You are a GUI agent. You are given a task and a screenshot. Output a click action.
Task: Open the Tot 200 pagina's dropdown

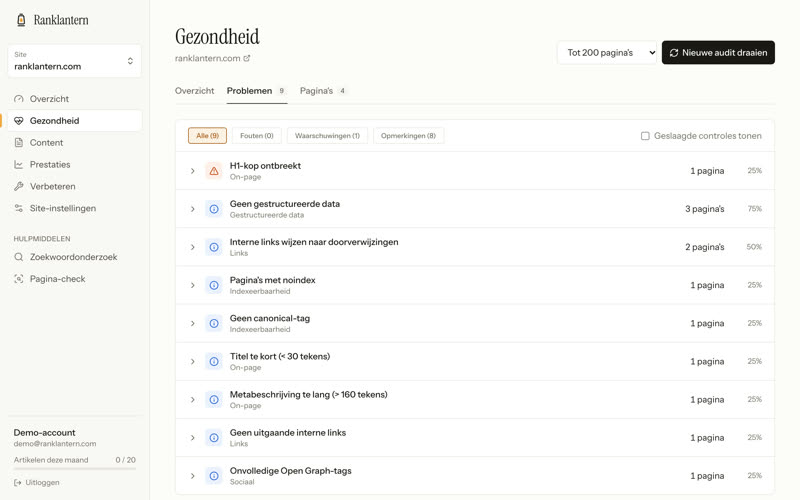[607, 53]
